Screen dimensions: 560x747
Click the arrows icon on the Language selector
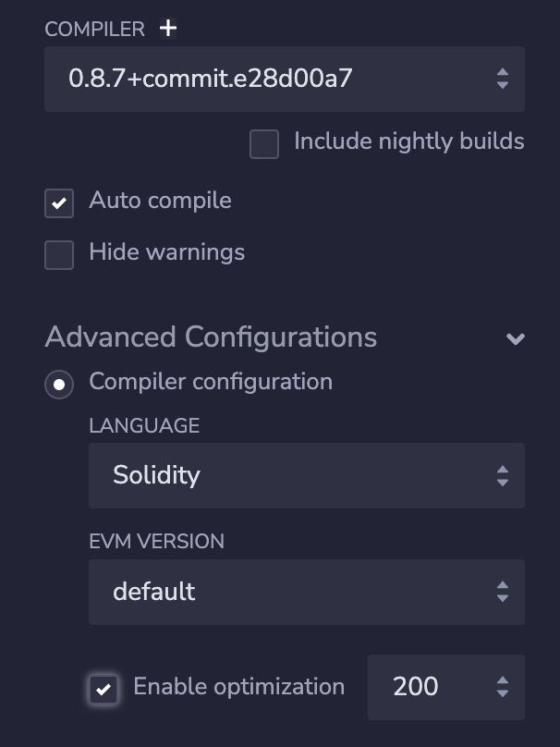click(502, 475)
